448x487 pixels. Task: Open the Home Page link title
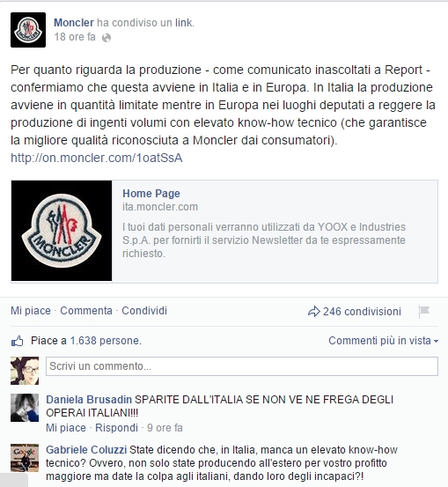[x=151, y=194]
